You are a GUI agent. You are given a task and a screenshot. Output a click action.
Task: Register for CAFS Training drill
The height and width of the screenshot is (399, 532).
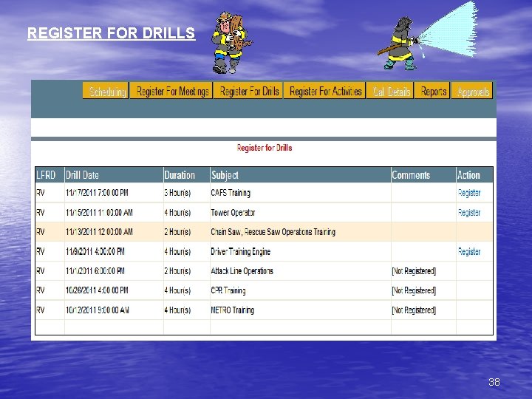(x=469, y=193)
